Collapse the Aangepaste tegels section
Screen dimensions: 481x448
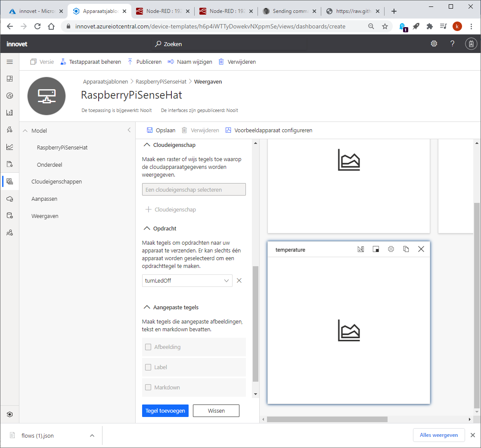[147, 307]
